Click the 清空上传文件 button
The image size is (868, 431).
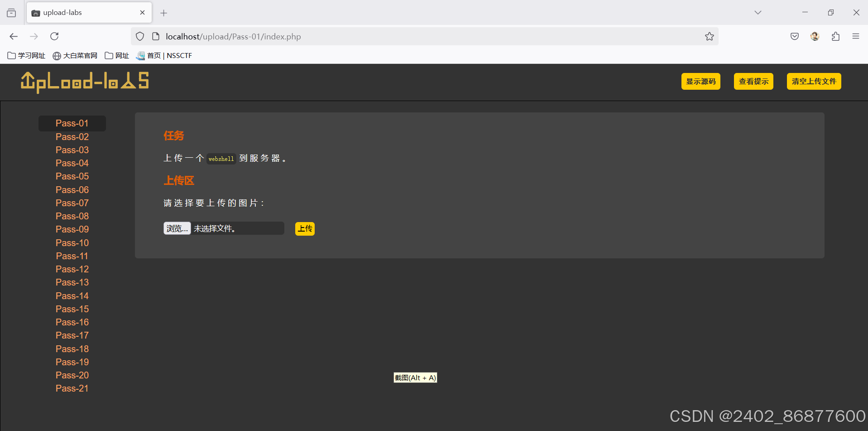click(x=813, y=81)
